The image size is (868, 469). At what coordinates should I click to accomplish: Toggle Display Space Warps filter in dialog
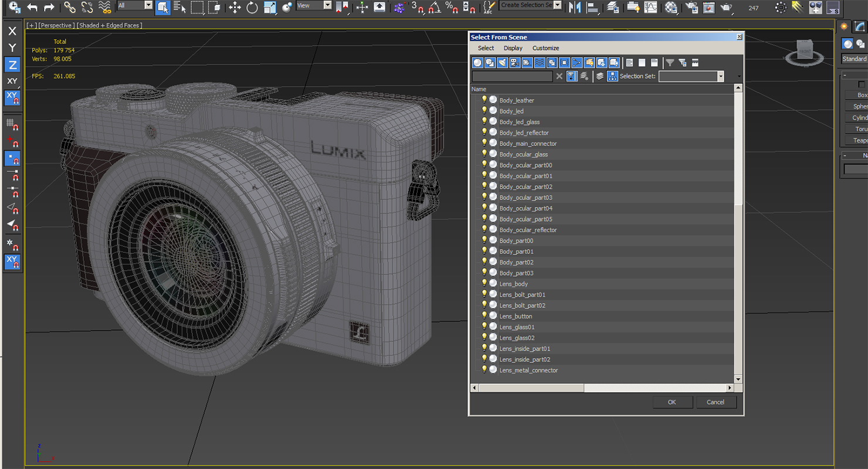click(540, 63)
